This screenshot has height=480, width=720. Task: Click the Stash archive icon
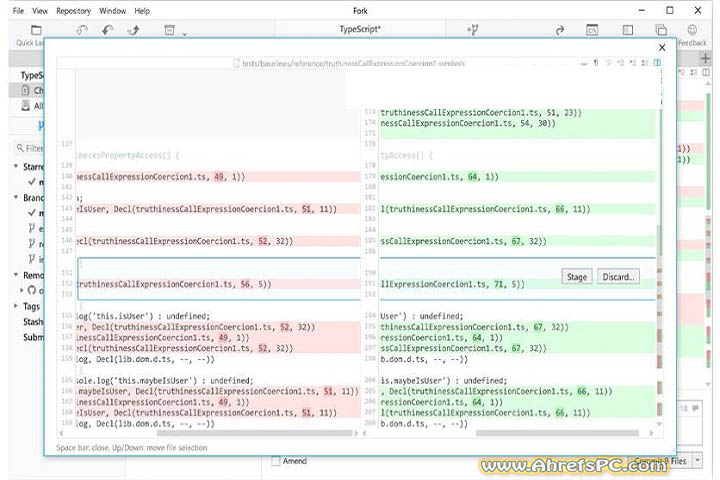point(169,30)
